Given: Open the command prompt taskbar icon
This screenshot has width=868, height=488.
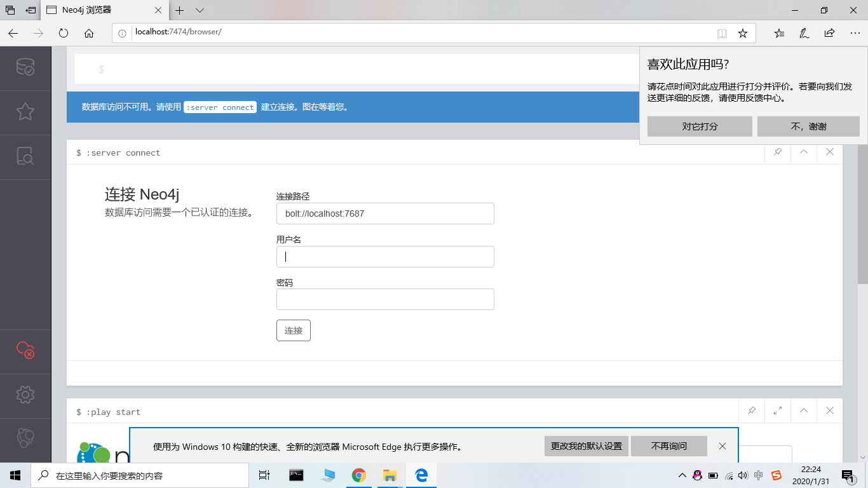Looking at the screenshot, I should point(296,475).
